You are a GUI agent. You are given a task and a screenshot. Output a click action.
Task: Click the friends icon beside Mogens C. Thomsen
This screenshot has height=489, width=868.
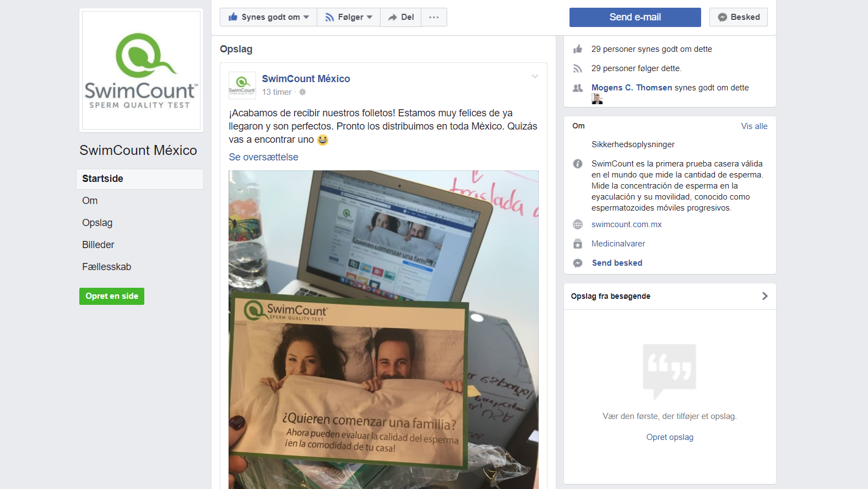point(578,88)
